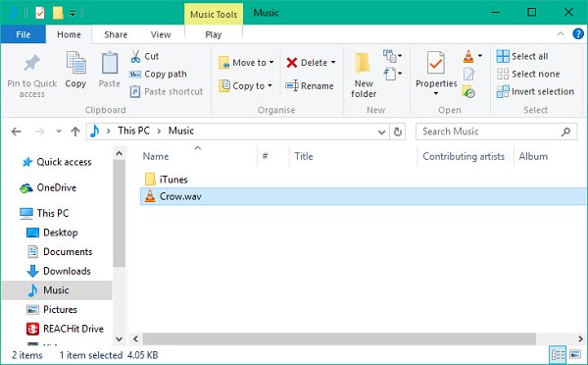The width and height of the screenshot is (588, 365).
Task: Click Select none
Action: (x=528, y=74)
